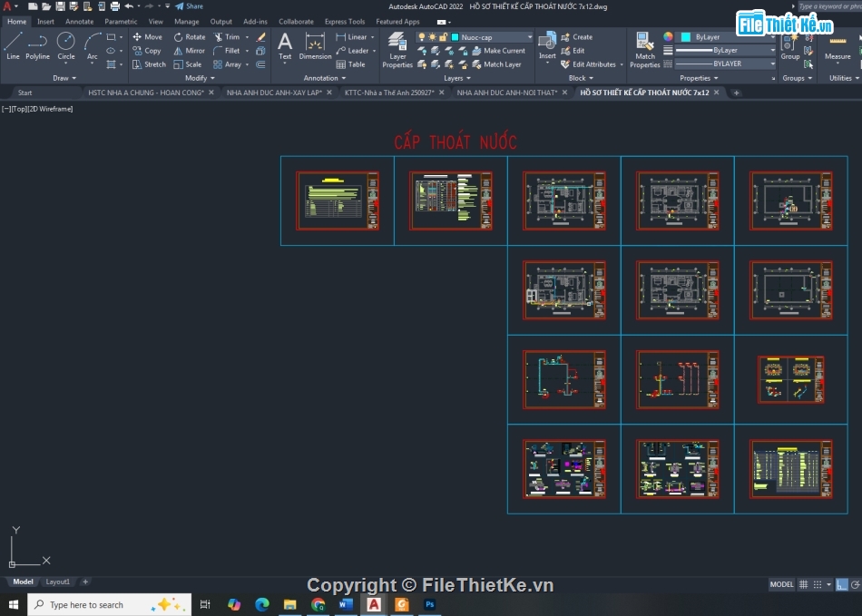Image resolution: width=862 pixels, height=616 pixels.
Task: Click the Dimension annotation tool
Action: (x=315, y=45)
